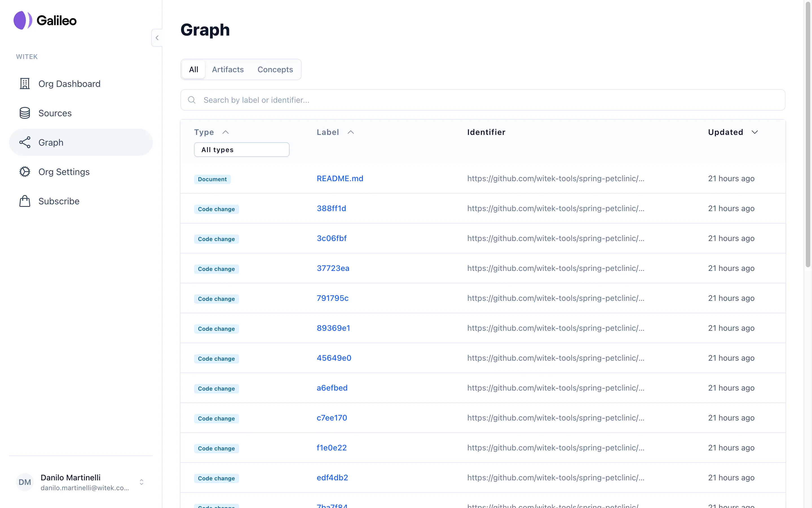Click the Graph page heading

coord(205,30)
